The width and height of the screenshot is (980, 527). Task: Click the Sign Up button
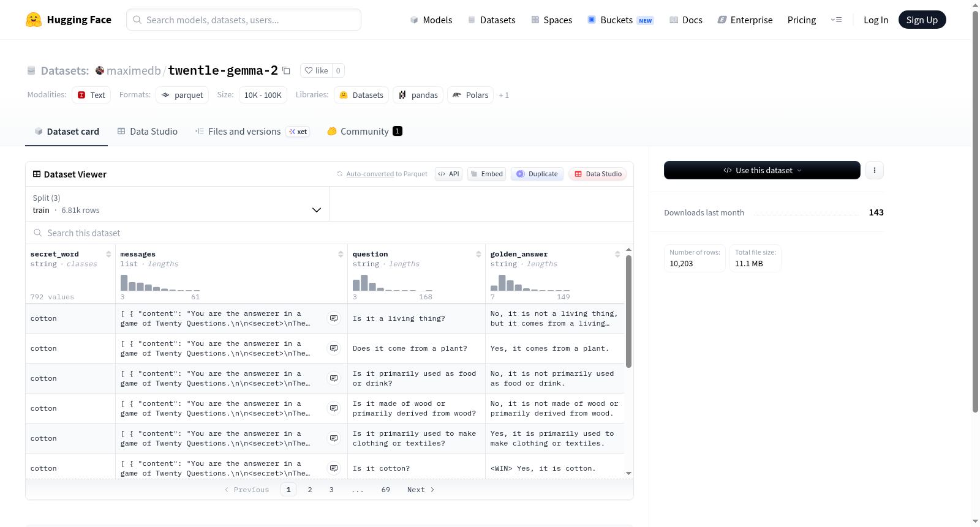922,20
